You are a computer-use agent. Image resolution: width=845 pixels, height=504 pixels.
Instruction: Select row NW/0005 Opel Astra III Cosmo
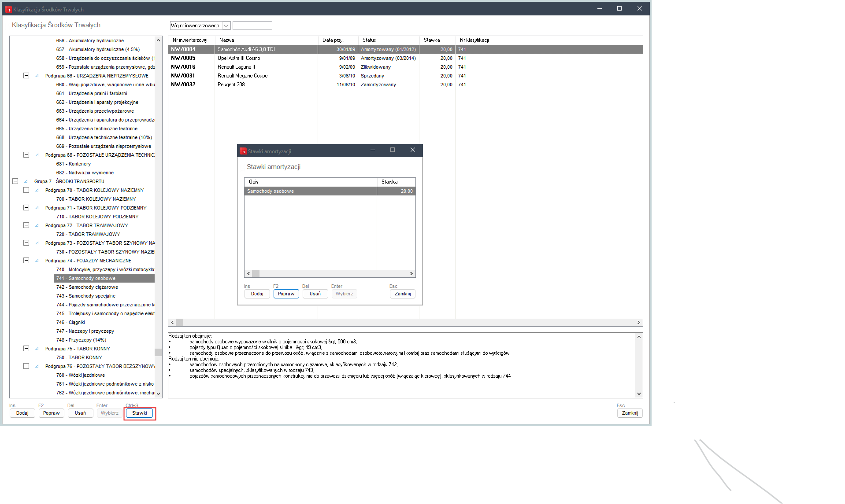pos(405,58)
